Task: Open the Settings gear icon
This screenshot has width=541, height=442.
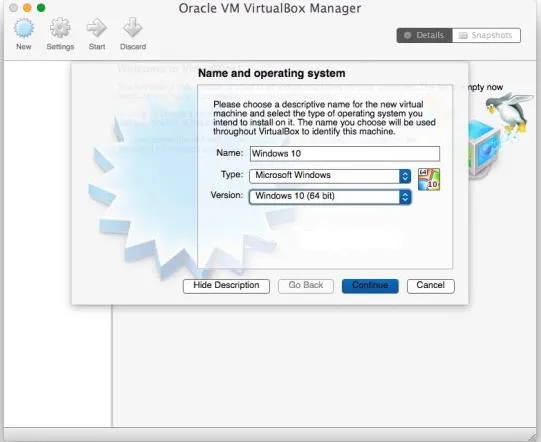Action: point(60,28)
